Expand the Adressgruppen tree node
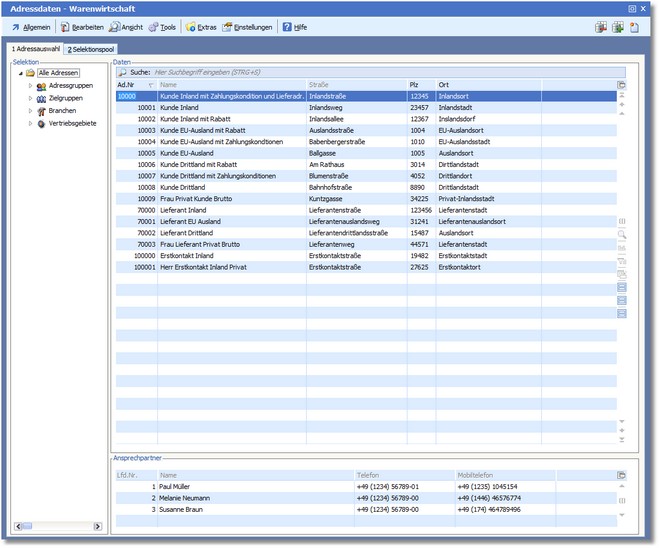The width and height of the screenshot is (659, 548). tap(29, 86)
